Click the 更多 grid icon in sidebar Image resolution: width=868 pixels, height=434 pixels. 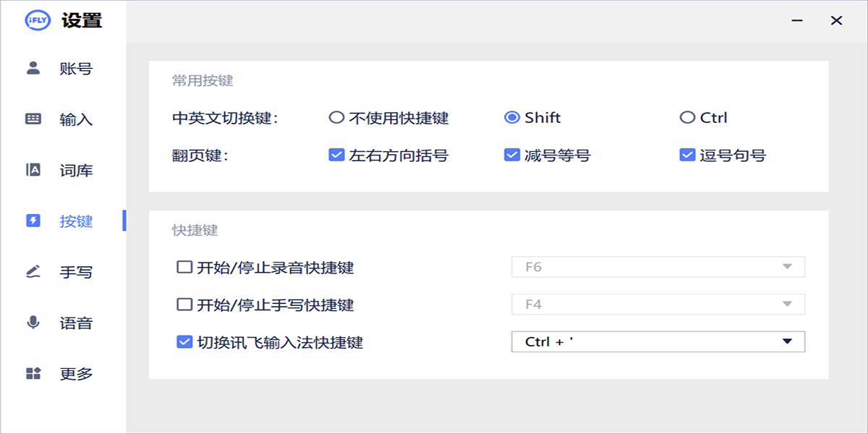[32, 373]
